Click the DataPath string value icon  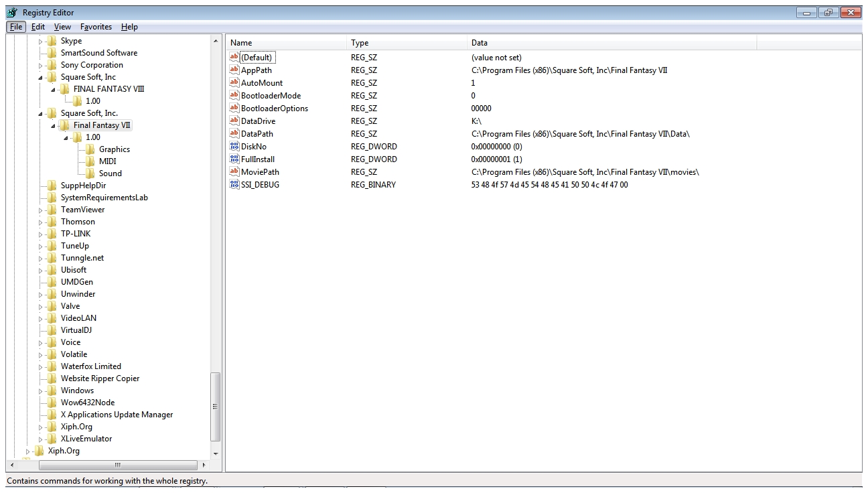coord(234,133)
